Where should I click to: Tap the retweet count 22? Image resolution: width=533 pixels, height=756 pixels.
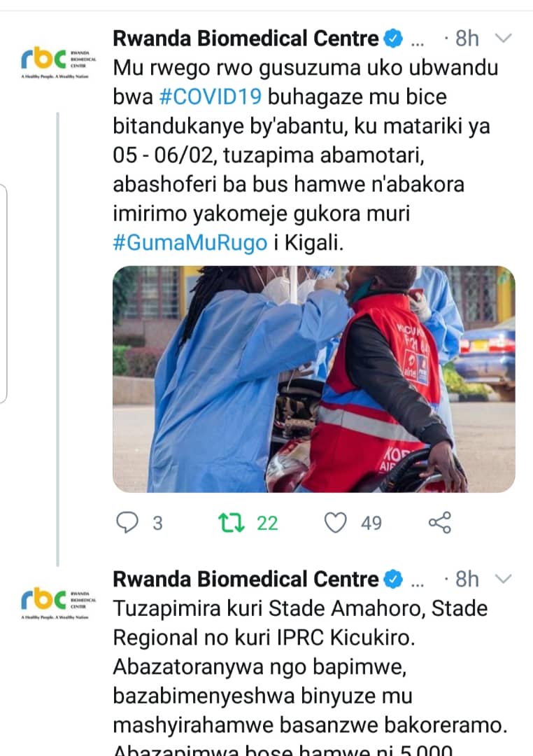pyautogui.click(x=267, y=523)
